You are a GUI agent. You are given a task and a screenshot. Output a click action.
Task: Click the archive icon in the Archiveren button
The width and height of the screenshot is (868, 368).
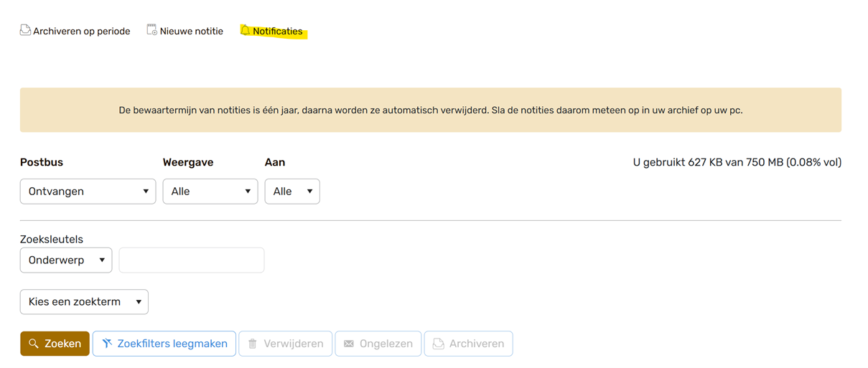(x=438, y=344)
